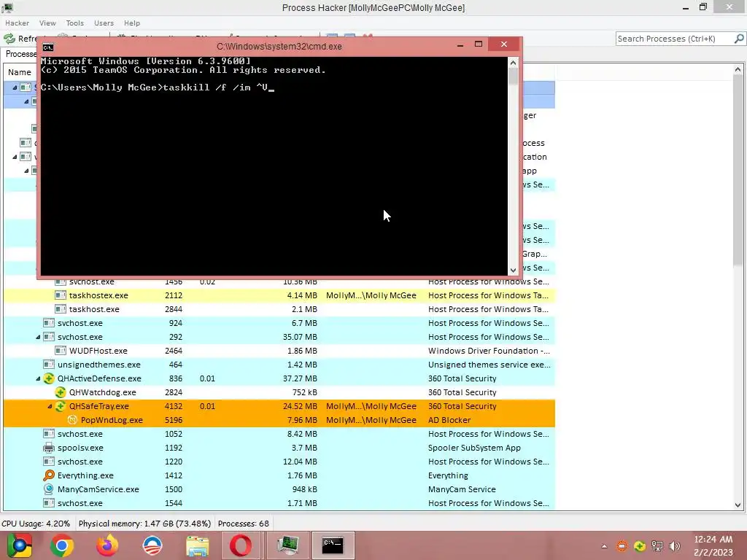
Task: Click the green 360 Total Security tray icon
Action: (640, 546)
